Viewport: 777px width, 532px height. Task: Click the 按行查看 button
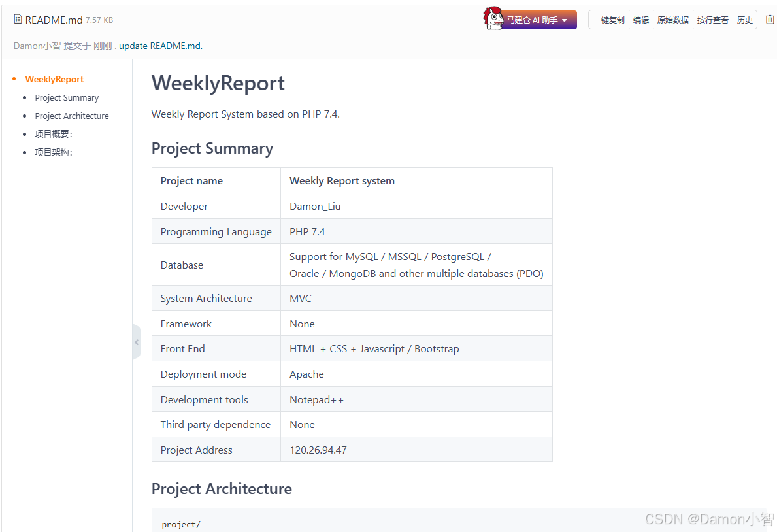coord(712,20)
